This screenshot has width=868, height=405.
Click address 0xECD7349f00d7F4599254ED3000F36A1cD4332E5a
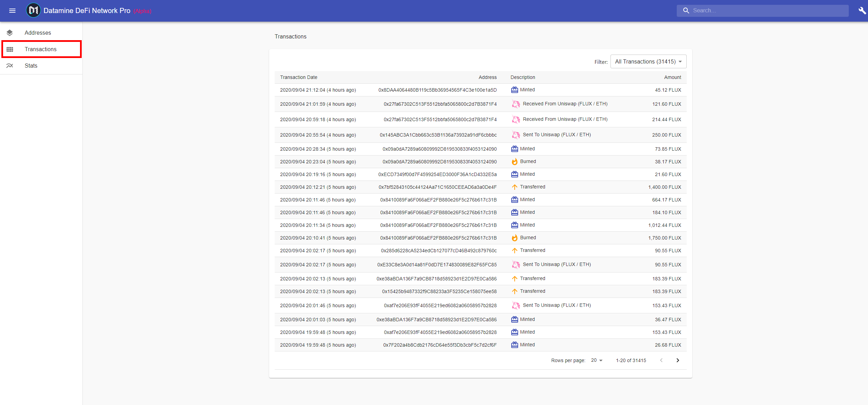click(437, 174)
